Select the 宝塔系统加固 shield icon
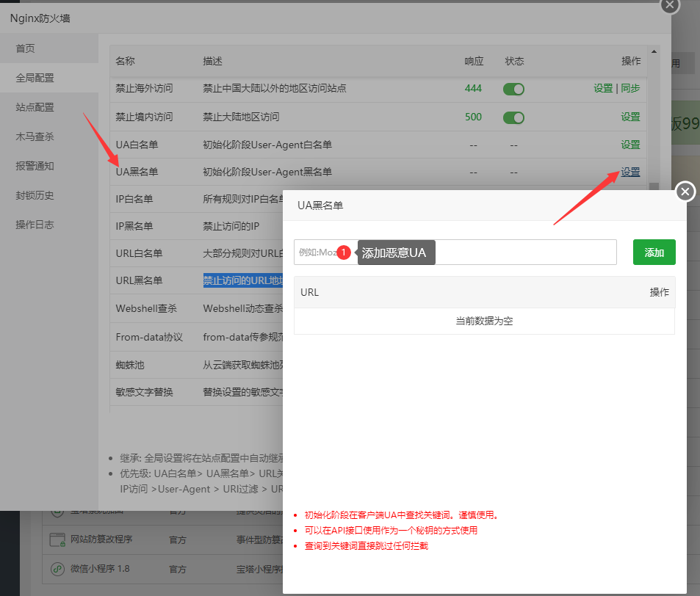Image resolution: width=700 pixels, height=596 pixels. click(x=57, y=512)
